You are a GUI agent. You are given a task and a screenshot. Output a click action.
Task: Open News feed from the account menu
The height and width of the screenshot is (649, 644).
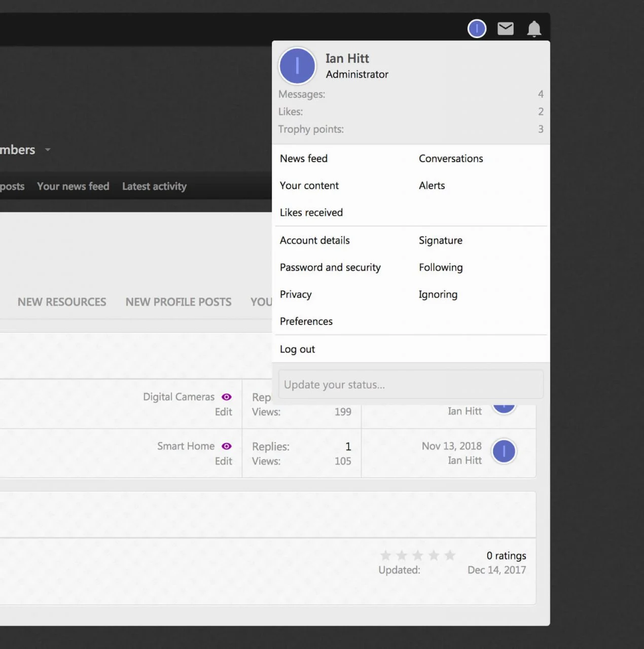tap(304, 159)
